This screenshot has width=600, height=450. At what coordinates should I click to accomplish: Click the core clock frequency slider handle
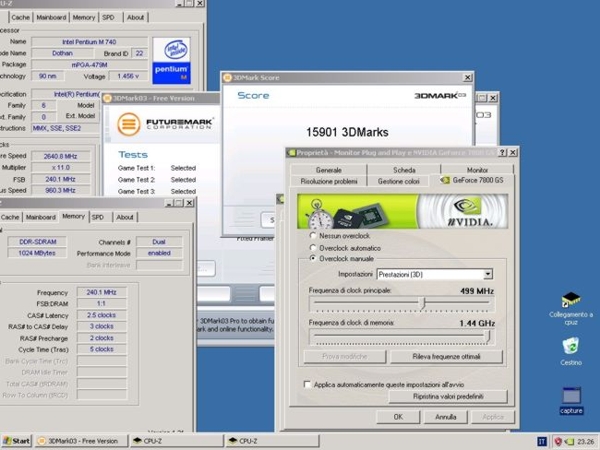[422, 303]
